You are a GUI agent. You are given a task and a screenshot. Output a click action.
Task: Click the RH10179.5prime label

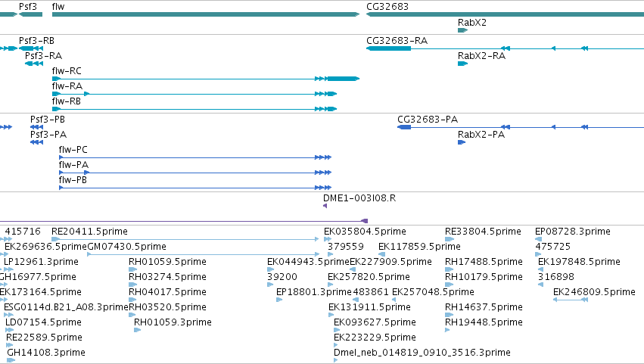click(484, 277)
